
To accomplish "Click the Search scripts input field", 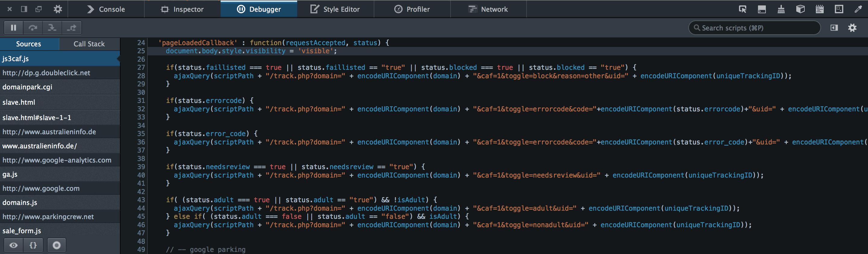I will 755,28.
